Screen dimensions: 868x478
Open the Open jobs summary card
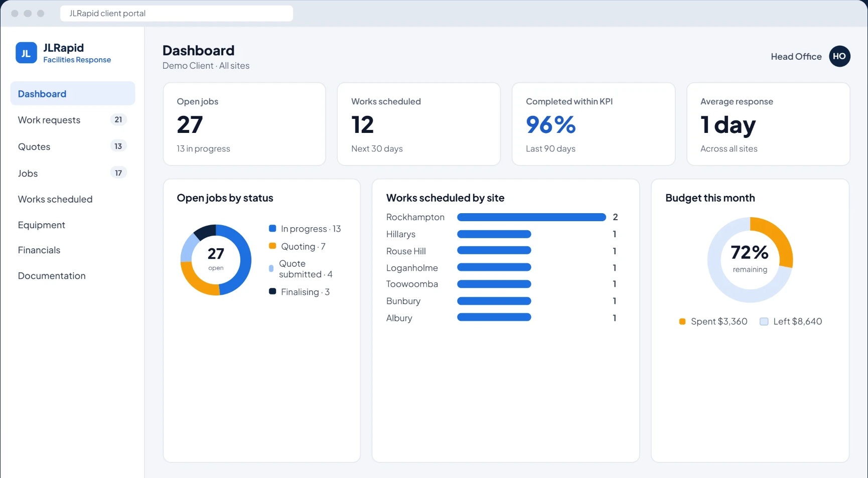click(x=244, y=124)
